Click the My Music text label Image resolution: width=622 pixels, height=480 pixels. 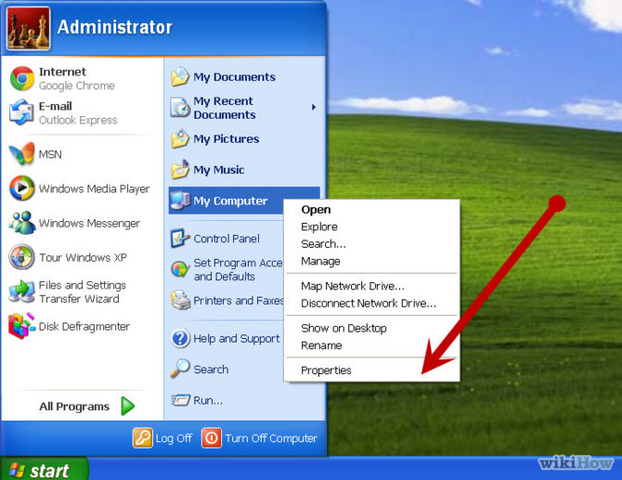click(x=219, y=170)
